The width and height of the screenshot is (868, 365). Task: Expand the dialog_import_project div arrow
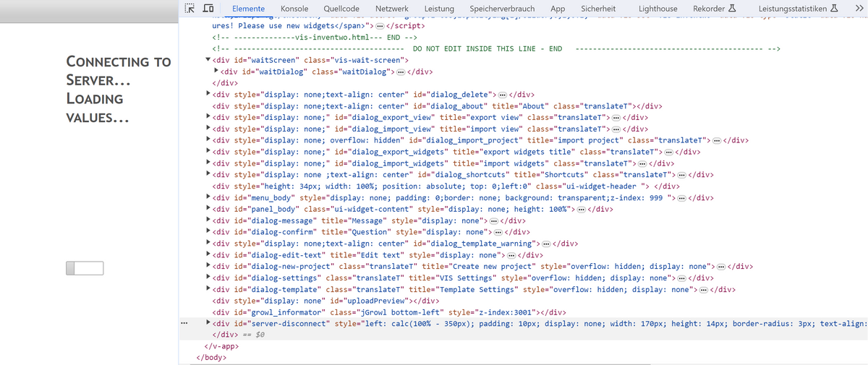208,141
